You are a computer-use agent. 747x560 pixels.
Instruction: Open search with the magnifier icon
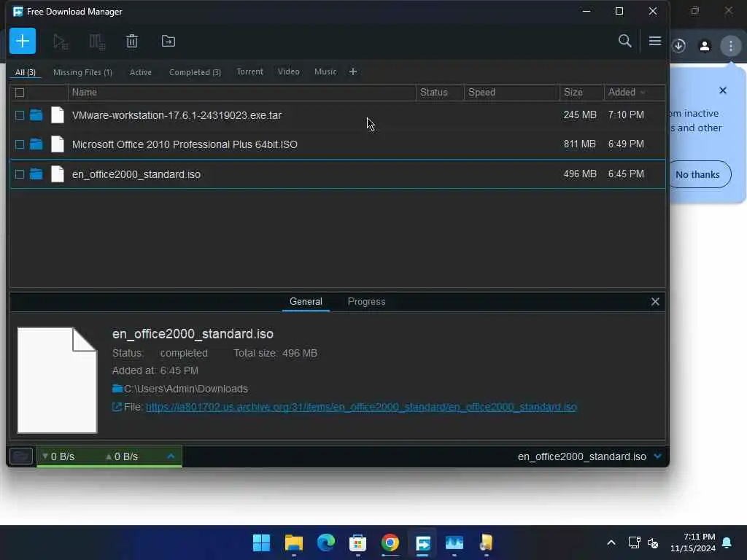click(625, 41)
